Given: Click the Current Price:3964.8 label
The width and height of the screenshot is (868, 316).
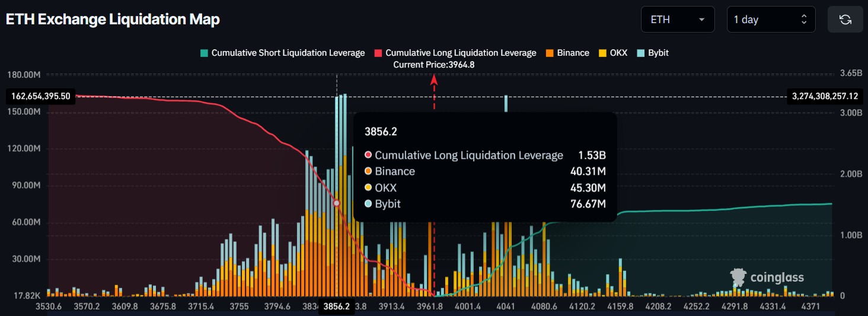Looking at the screenshot, I should coord(434,65).
